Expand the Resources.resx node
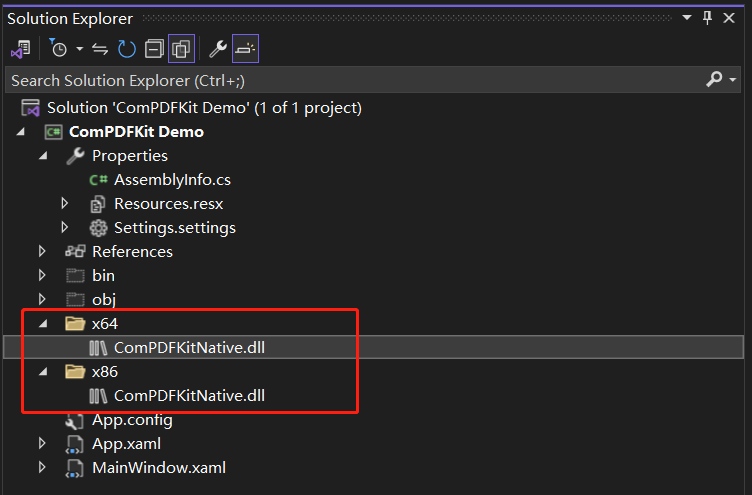 [x=65, y=203]
